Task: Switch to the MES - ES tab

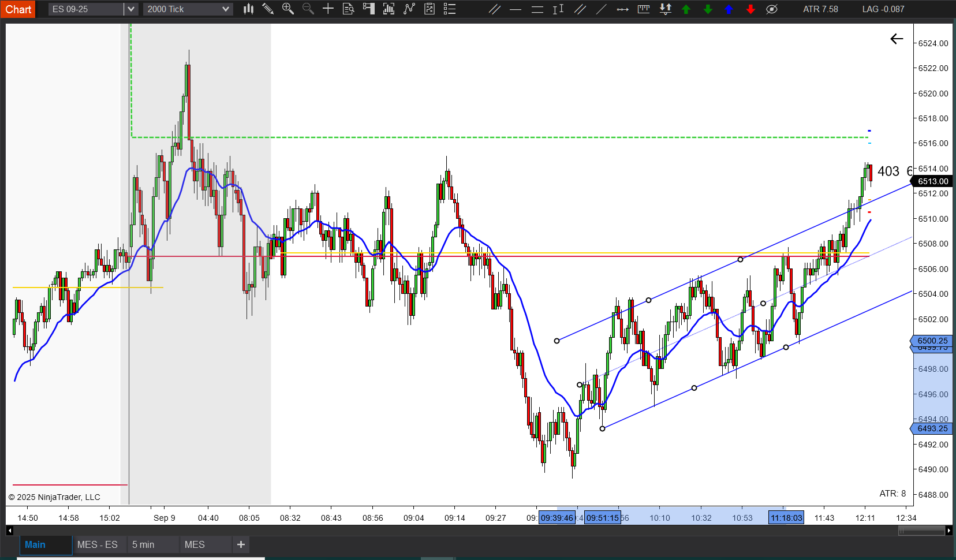Action: click(97, 544)
